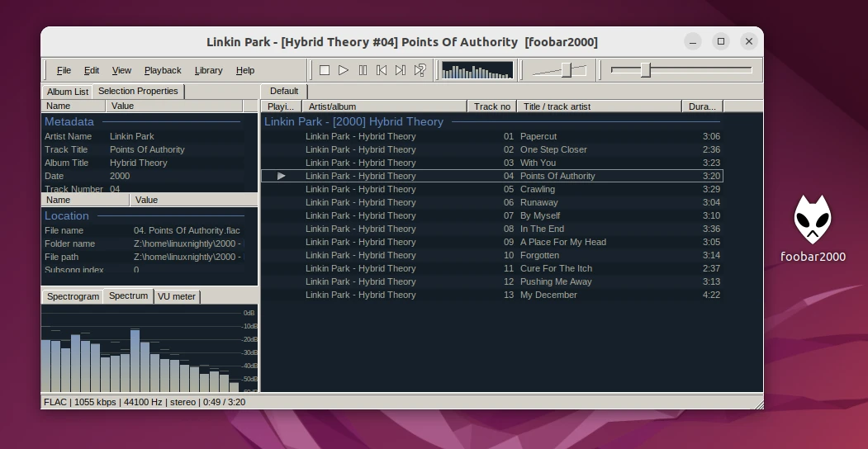Click the duration 4:22 of My December
Screen dimensions: 868x449
711,295
